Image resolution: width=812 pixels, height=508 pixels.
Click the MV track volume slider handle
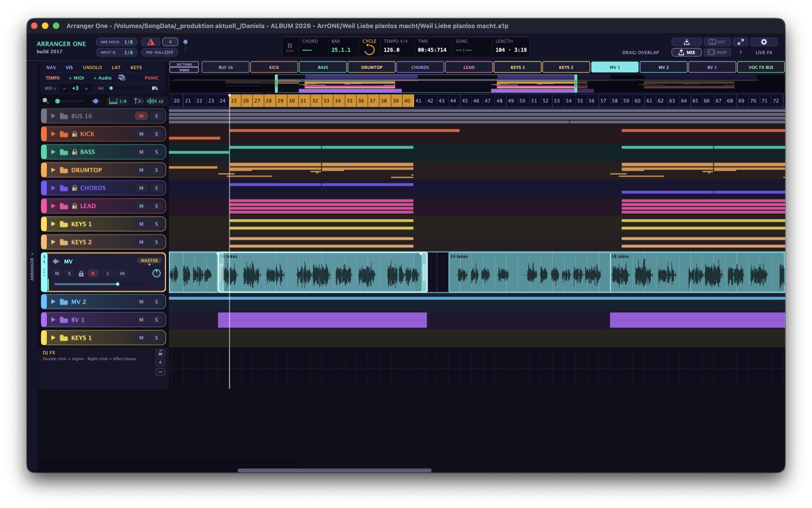point(118,284)
